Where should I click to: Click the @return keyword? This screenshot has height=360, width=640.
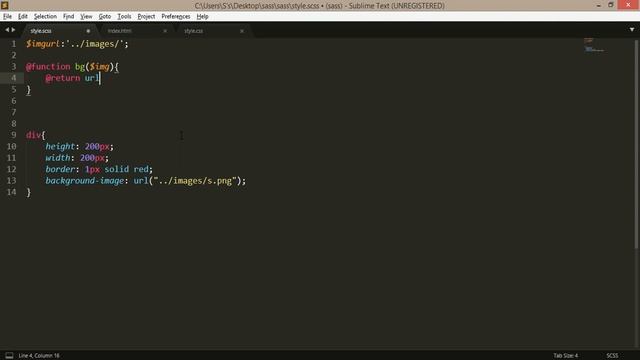[63, 78]
